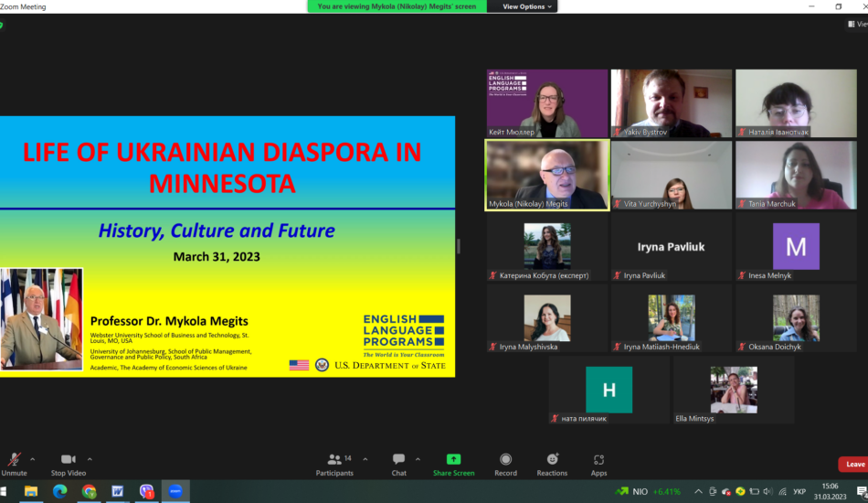Click the red Leave button

click(x=854, y=464)
